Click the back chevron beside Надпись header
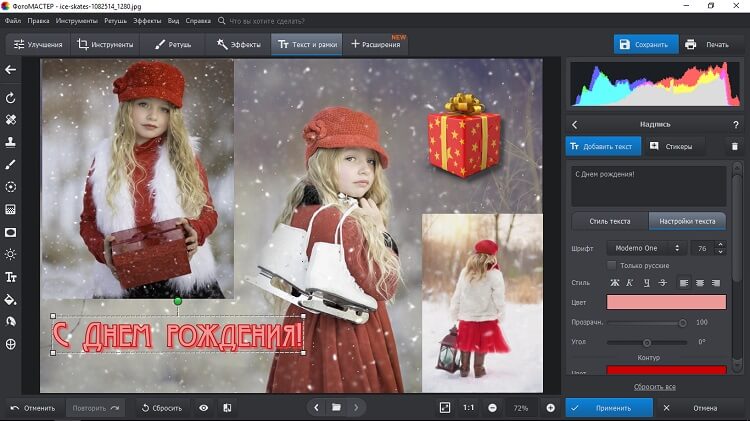Viewport: 750px width, 421px height. pos(575,124)
